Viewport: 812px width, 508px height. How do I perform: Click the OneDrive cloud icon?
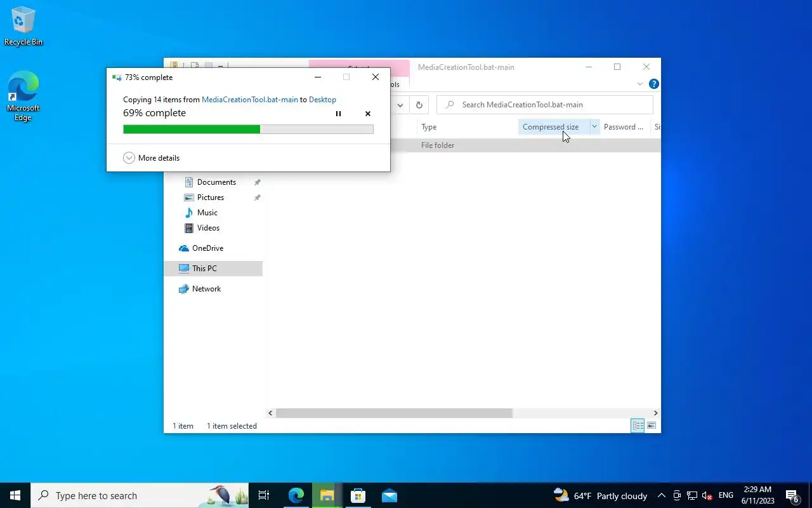coord(184,248)
